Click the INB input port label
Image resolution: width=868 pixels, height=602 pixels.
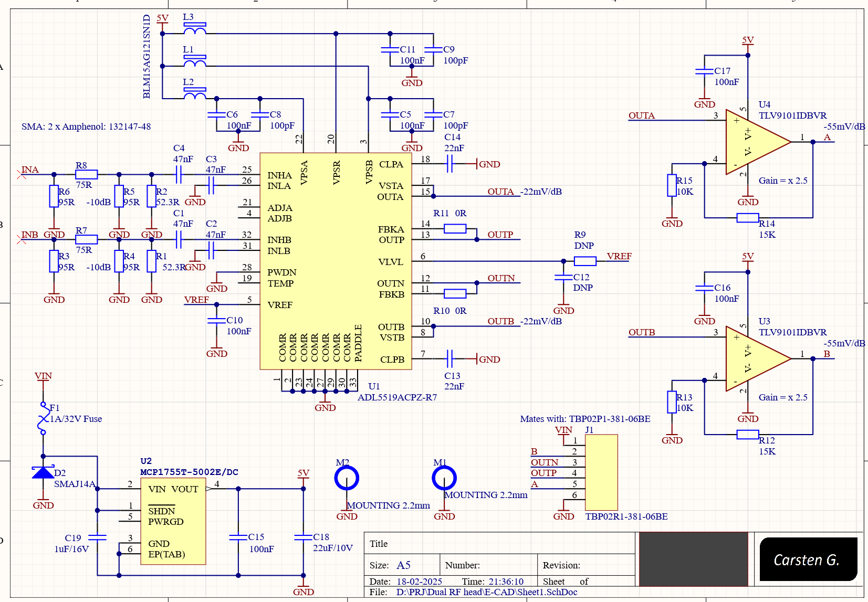(29, 235)
